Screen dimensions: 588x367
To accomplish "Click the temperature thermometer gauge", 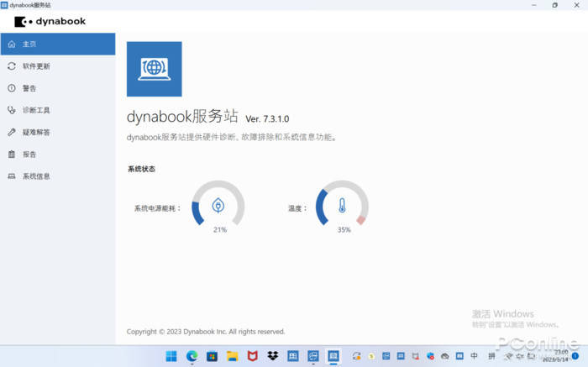I will pyautogui.click(x=342, y=205).
